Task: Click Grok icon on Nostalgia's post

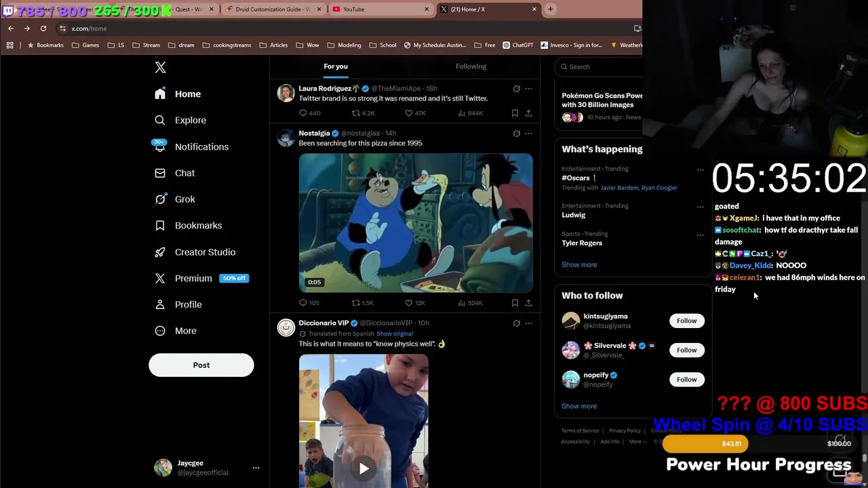Action: click(x=516, y=134)
